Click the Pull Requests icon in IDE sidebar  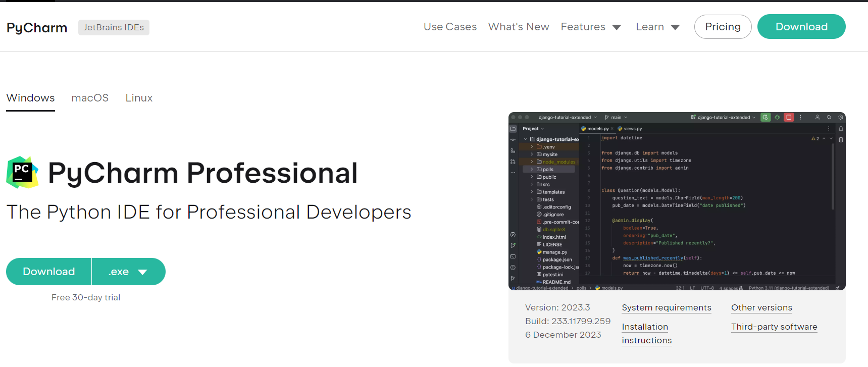click(513, 162)
